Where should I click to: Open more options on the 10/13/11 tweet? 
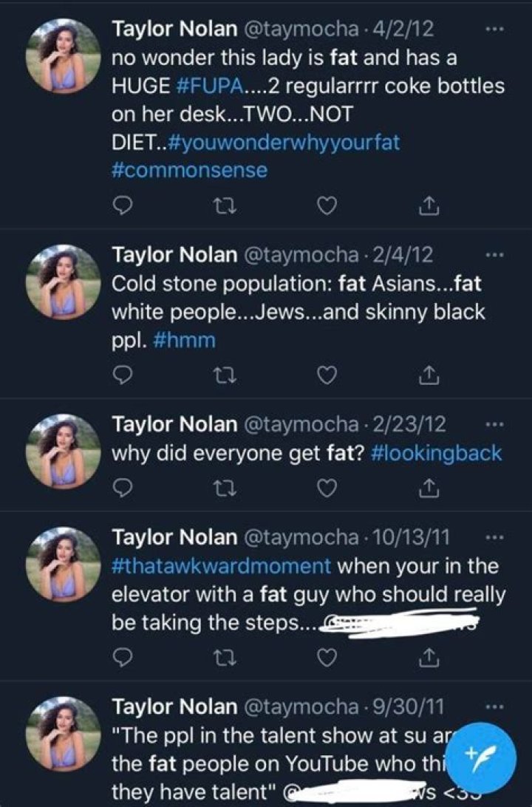click(x=493, y=537)
